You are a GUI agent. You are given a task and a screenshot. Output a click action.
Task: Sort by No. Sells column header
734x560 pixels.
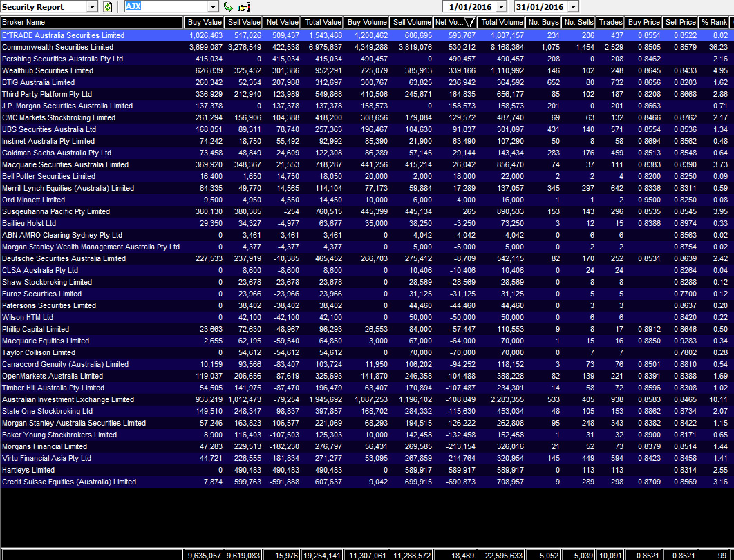[578, 22]
